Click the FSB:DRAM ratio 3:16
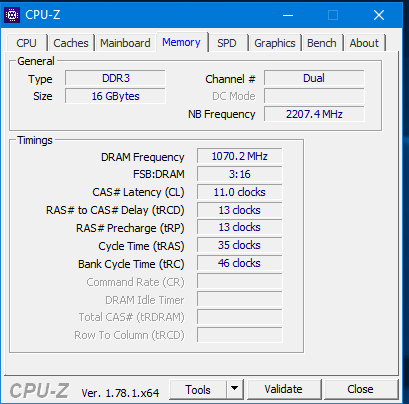Viewport: 409px width, 404px height. [x=239, y=174]
